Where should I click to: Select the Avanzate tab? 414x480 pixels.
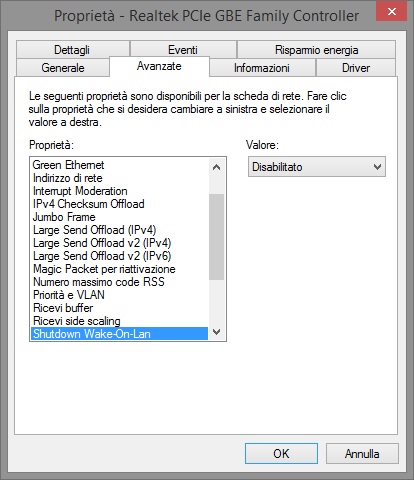[x=159, y=66]
